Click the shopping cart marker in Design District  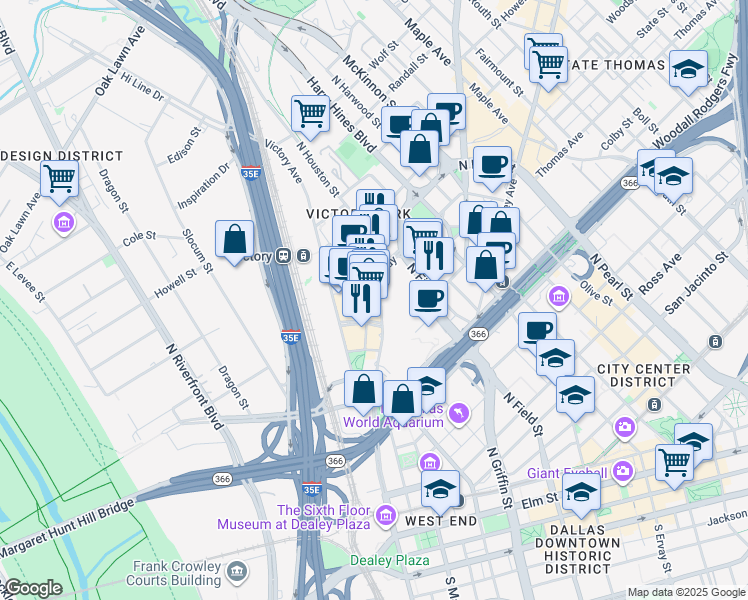coord(60,180)
